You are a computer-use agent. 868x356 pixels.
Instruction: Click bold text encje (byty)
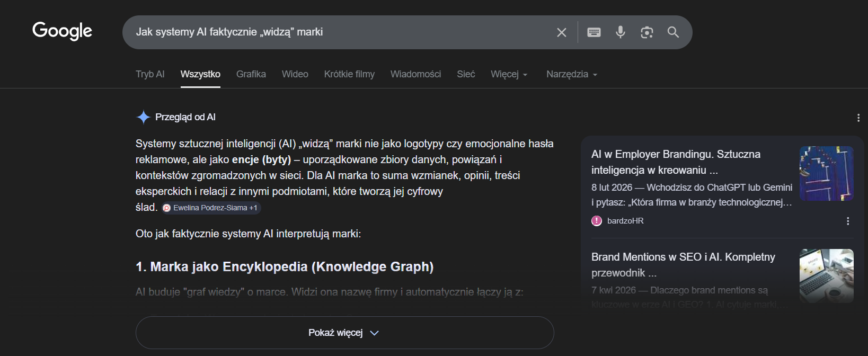[x=261, y=159]
